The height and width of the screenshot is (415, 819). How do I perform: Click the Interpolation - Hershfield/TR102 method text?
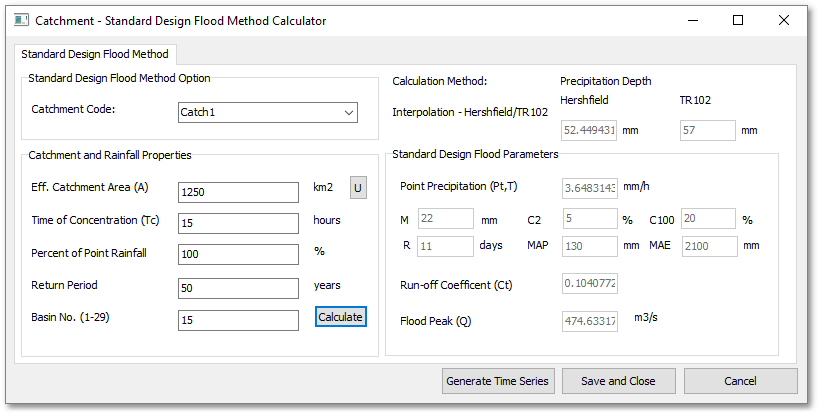(470, 112)
